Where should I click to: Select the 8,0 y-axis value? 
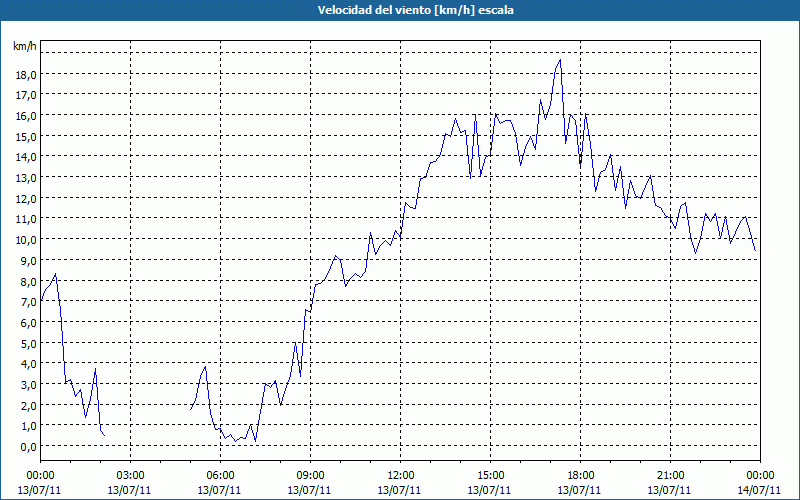click(29, 281)
